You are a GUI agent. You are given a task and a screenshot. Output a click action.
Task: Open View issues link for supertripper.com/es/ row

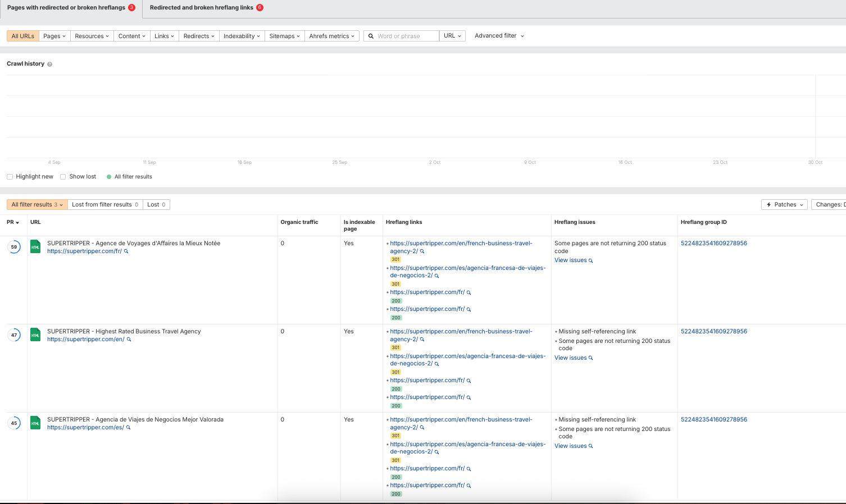tap(570, 446)
